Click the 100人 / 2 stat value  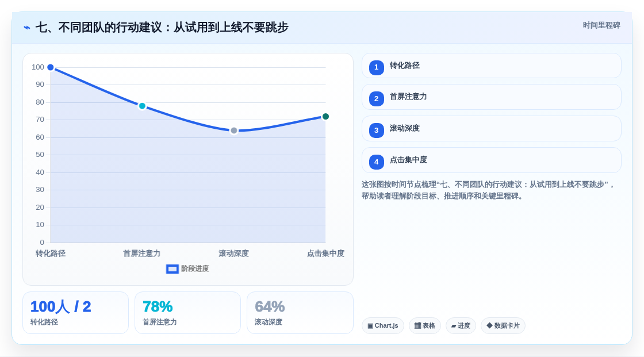pyautogui.click(x=61, y=307)
